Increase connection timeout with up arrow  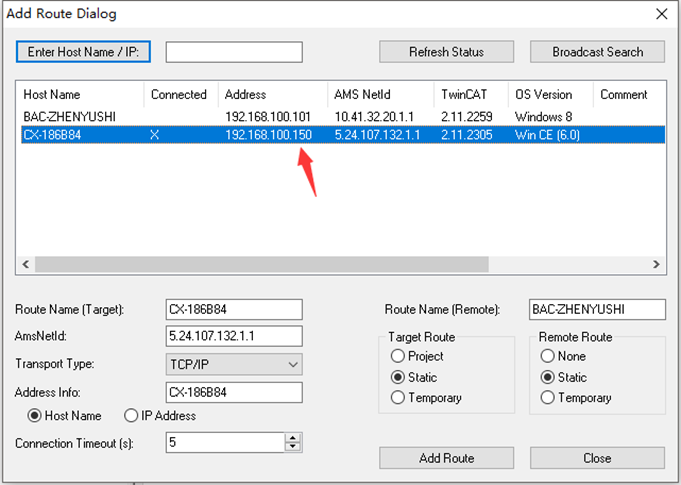tap(293, 438)
